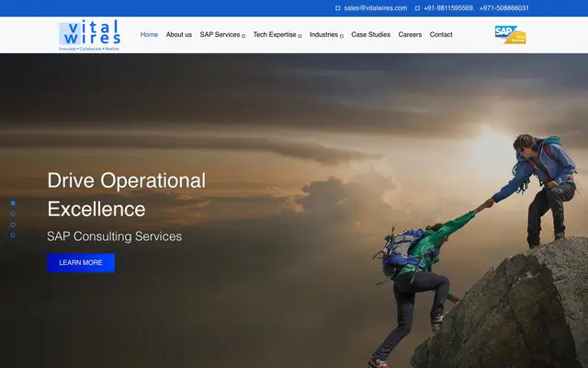Open Industries menu
This screenshot has width=588, height=368.
[x=323, y=35]
